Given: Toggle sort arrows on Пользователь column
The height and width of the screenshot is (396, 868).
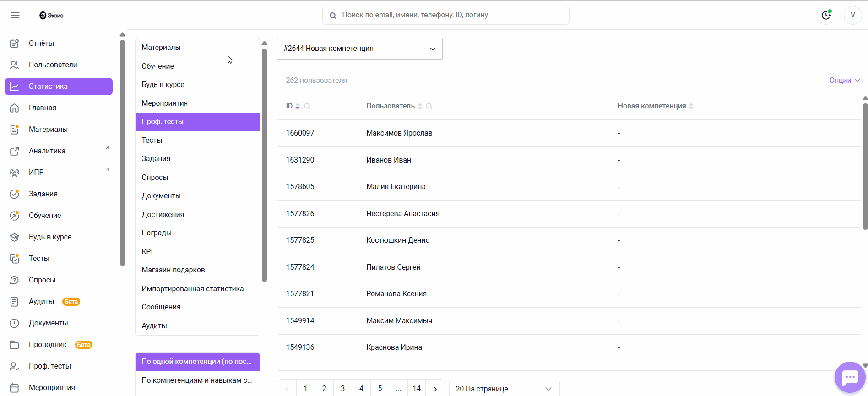Looking at the screenshot, I should click(x=420, y=106).
